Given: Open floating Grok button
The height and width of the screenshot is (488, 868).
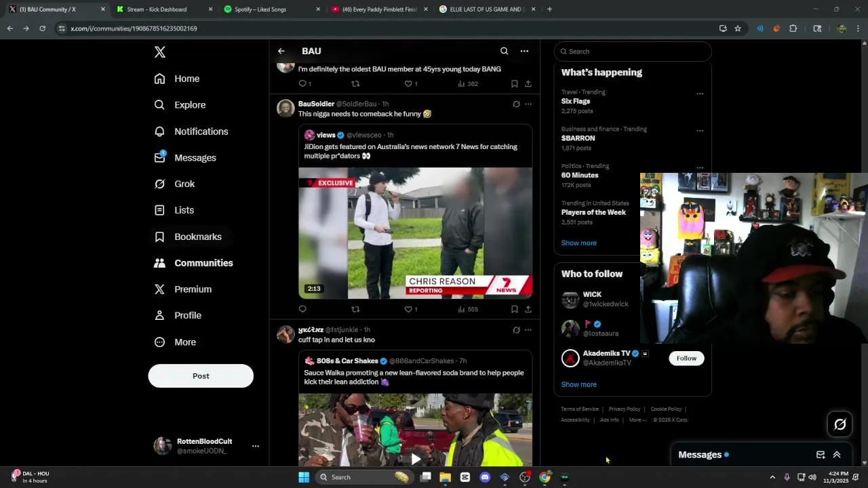Looking at the screenshot, I should (840, 424).
